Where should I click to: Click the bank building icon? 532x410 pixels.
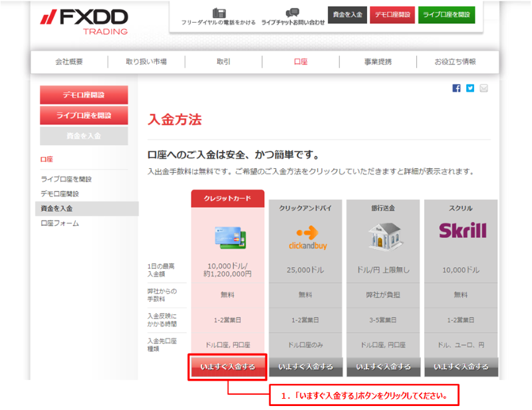383,234
